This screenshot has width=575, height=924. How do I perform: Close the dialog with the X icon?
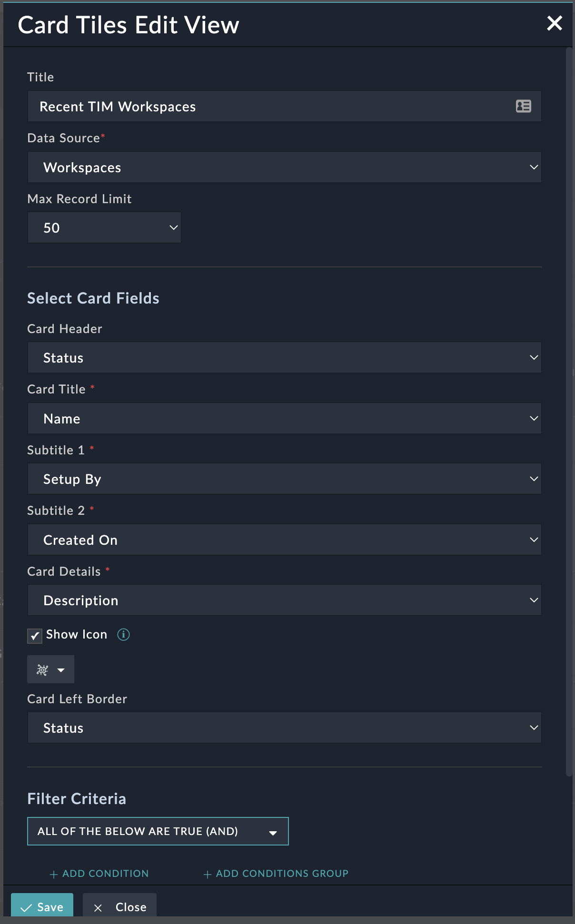point(555,23)
